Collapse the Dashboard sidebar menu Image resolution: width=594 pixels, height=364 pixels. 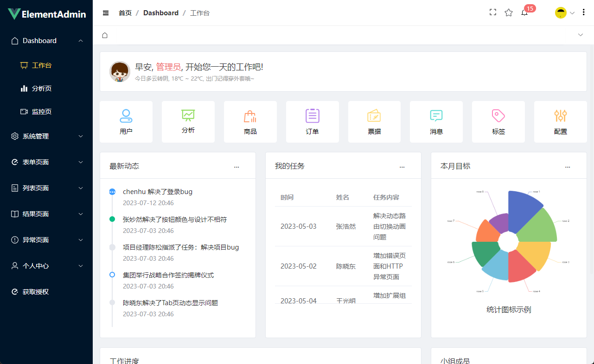click(x=46, y=41)
